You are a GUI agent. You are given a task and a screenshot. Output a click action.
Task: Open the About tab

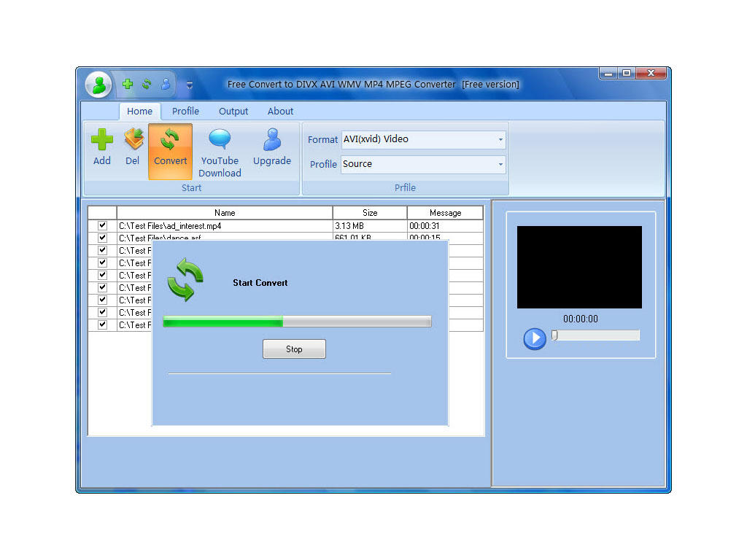tap(280, 112)
